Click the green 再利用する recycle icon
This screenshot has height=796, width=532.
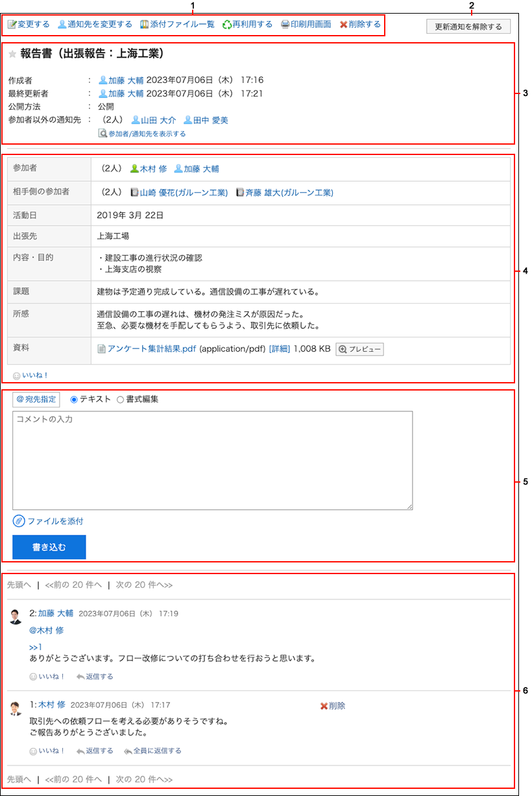(227, 25)
